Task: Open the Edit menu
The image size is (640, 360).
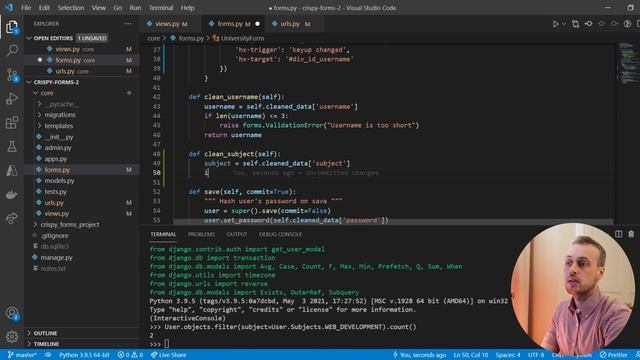Action: (44, 8)
